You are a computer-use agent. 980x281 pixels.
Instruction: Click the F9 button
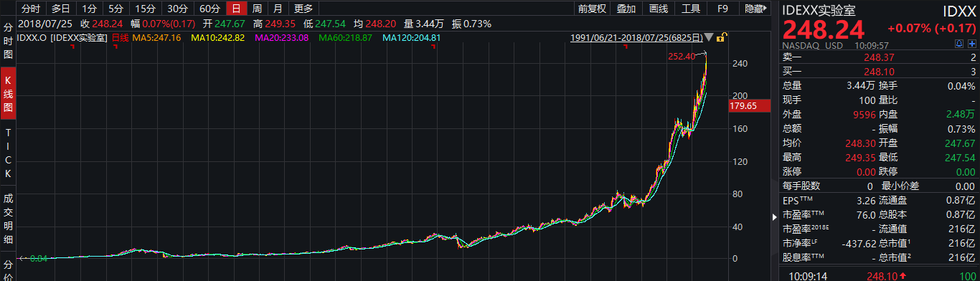point(722,9)
